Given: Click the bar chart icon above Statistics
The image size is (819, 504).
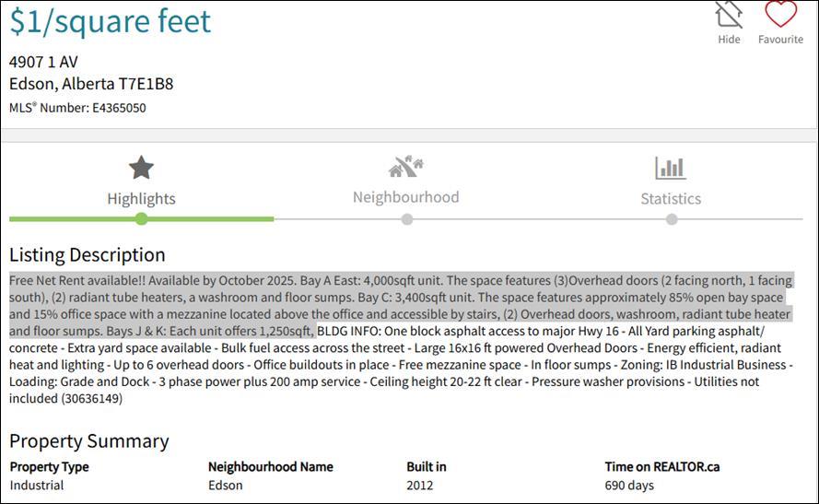Looking at the screenshot, I should (x=671, y=168).
